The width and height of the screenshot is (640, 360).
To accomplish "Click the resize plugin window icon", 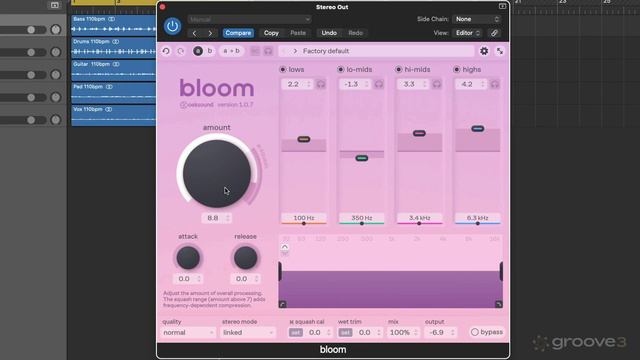I will [x=500, y=51].
